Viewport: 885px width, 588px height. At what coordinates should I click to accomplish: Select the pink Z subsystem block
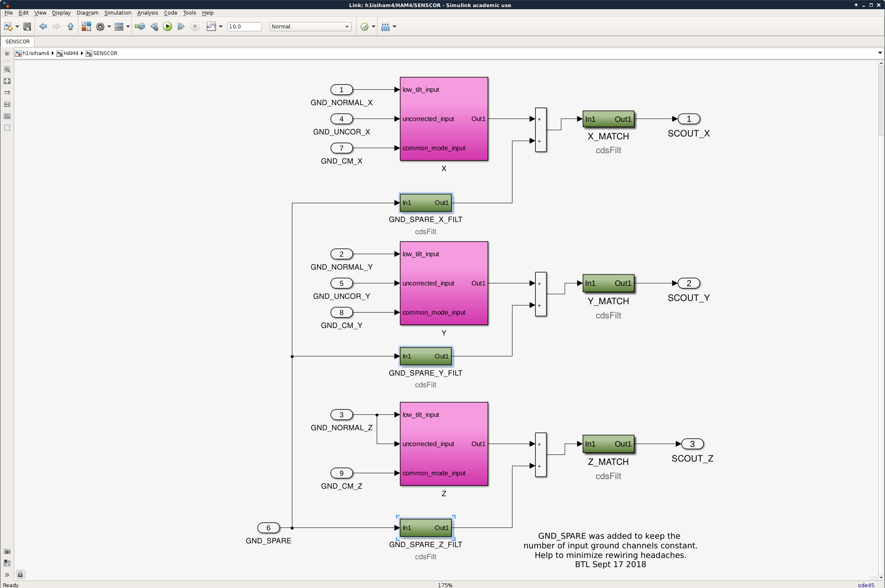pyautogui.click(x=444, y=444)
